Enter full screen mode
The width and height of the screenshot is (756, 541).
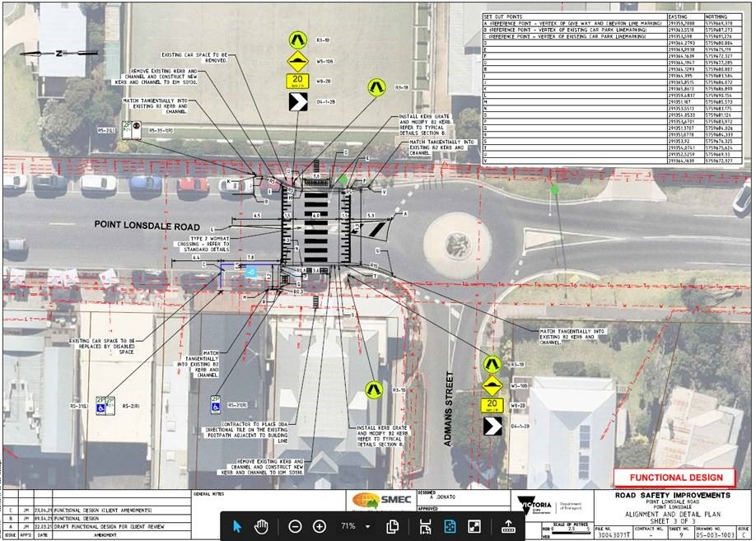pyautogui.click(x=474, y=526)
